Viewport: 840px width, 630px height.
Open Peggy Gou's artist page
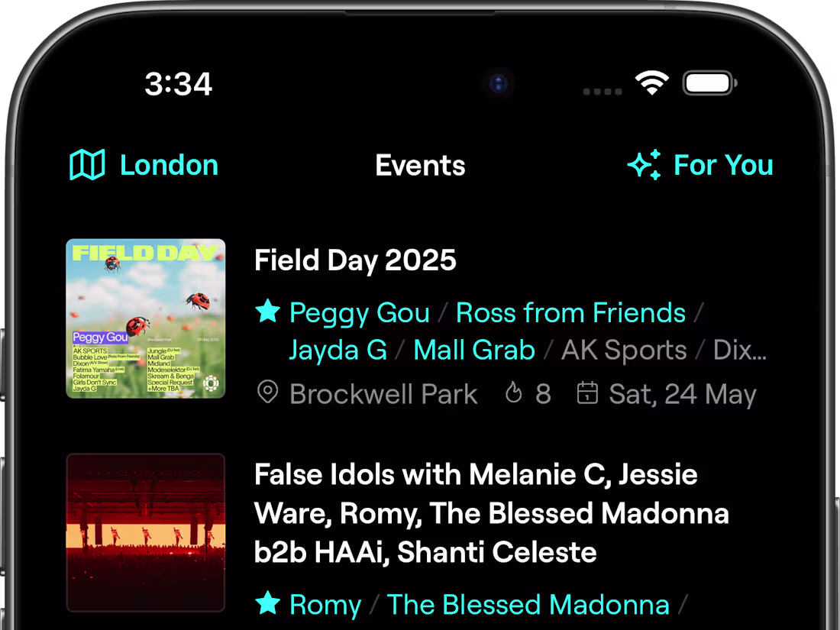click(x=359, y=312)
